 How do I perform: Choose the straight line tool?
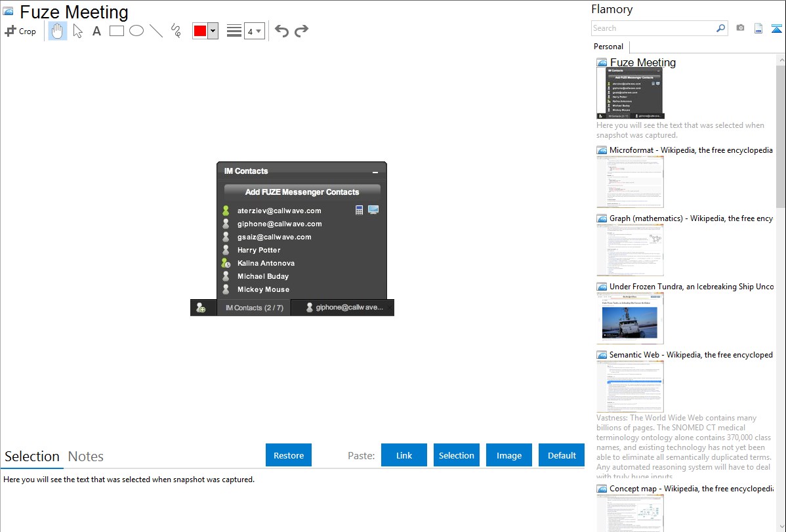point(156,31)
